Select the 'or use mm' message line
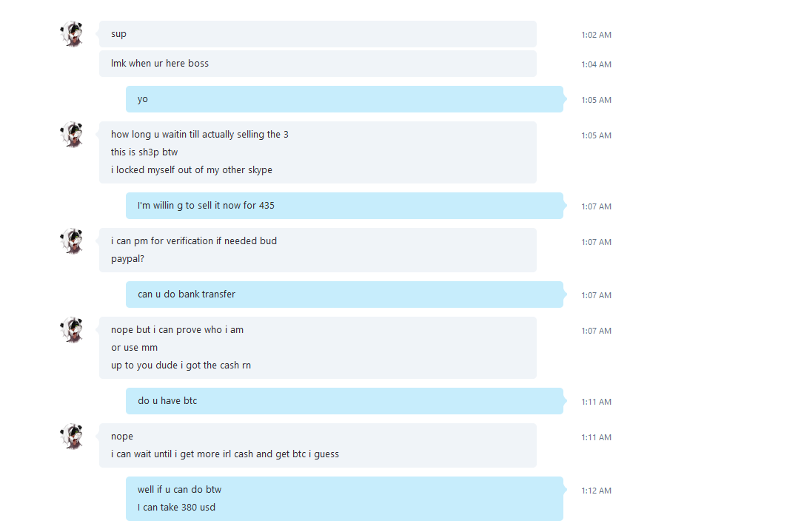This screenshot has width=801, height=532. (x=134, y=348)
